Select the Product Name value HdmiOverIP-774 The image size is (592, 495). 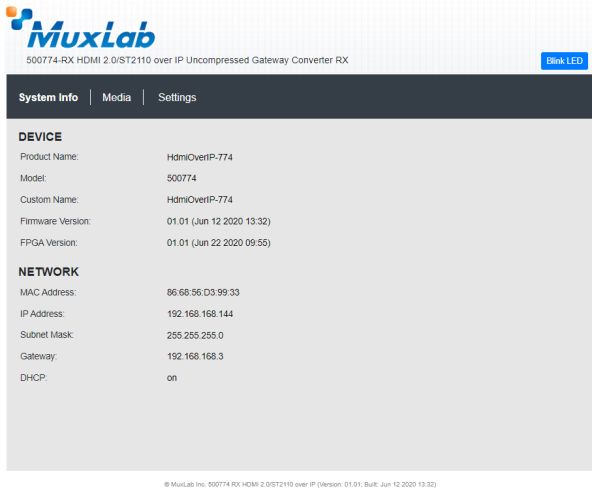pos(200,157)
